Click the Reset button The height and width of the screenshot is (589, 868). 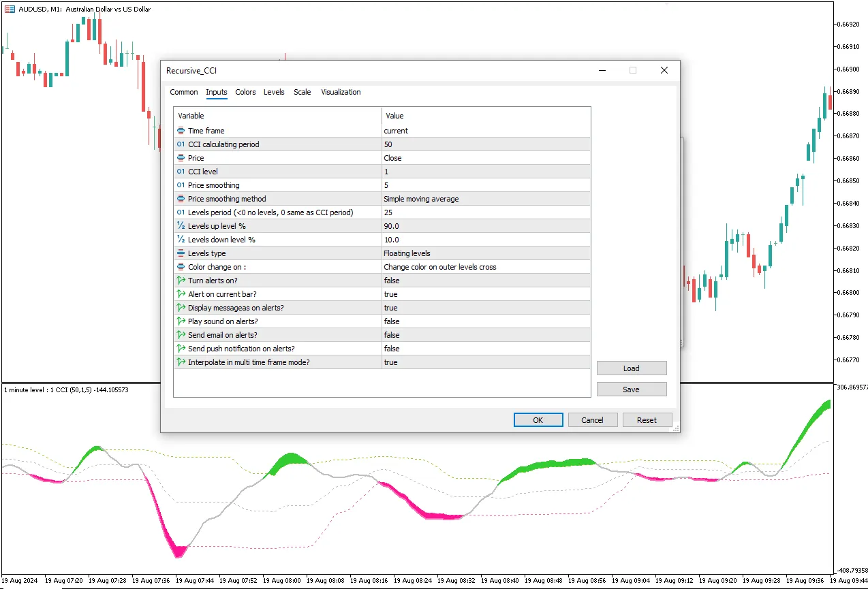647,420
